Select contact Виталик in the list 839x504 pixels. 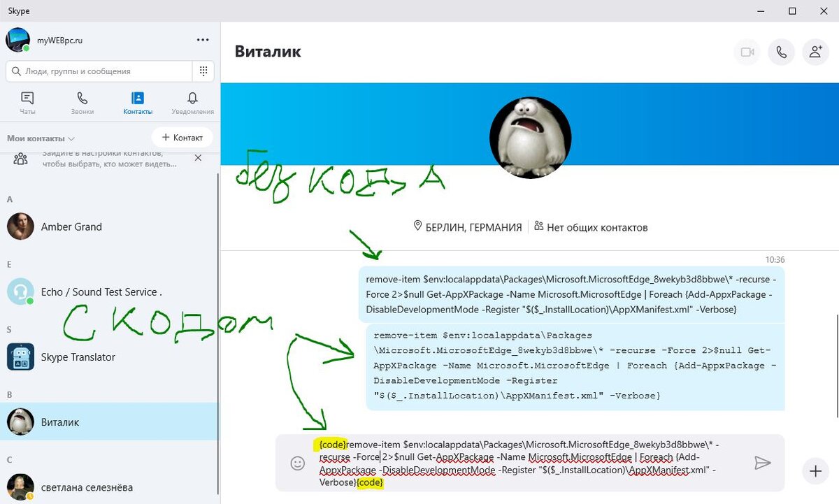pyautogui.click(x=109, y=422)
